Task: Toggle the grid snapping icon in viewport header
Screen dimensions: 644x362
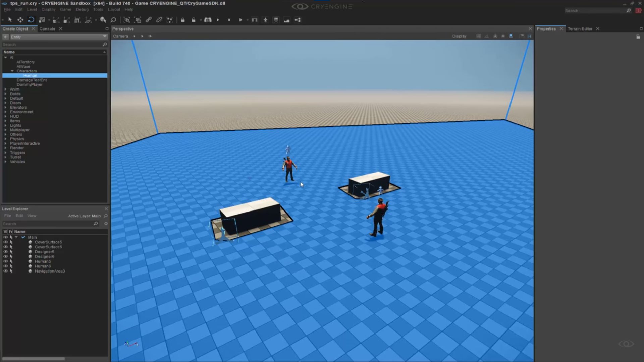Action: pyautogui.click(x=479, y=36)
